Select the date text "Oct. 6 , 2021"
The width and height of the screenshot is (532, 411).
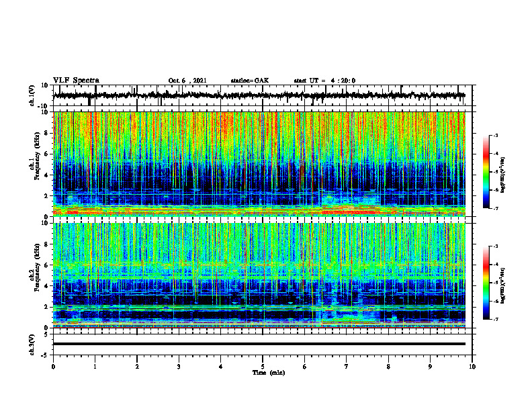click(187, 81)
